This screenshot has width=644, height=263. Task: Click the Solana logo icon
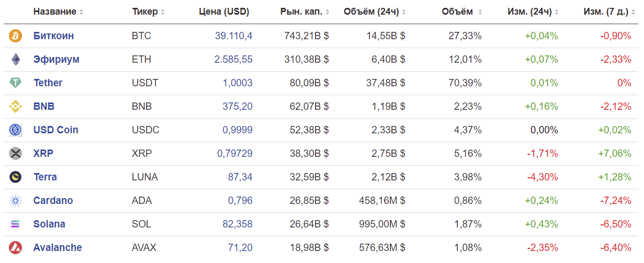coord(15,224)
